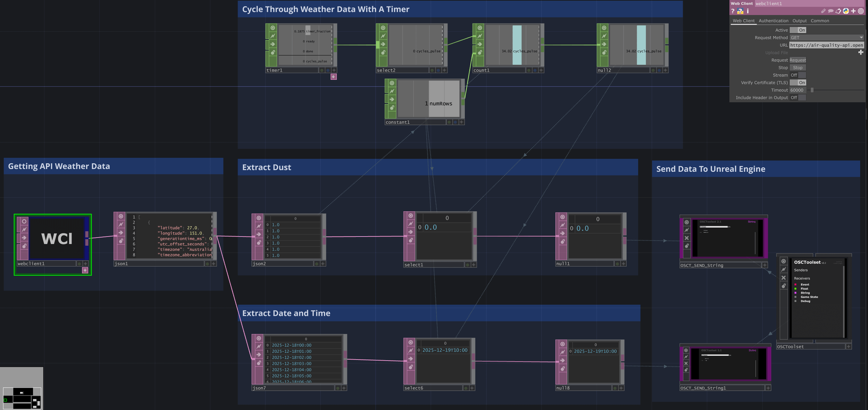Image resolution: width=868 pixels, height=410 pixels.
Task: Toggle viewer active icon on timer1 node
Action: [x=273, y=28]
